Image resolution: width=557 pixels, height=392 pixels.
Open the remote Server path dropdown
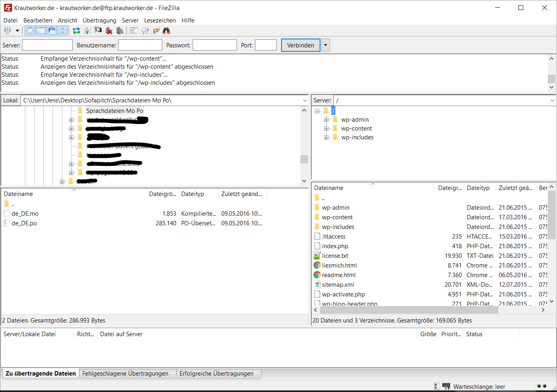pyautogui.click(x=552, y=100)
